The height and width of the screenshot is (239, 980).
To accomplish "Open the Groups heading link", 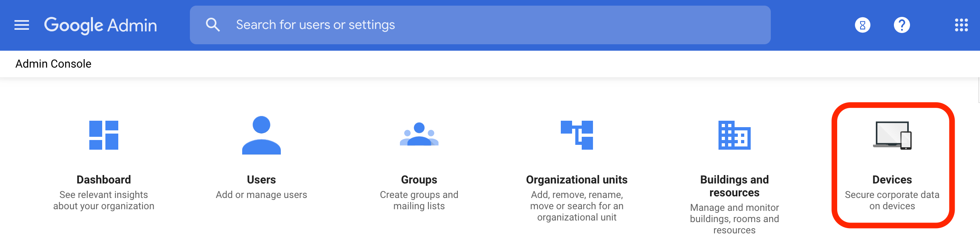I will [419, 179].
